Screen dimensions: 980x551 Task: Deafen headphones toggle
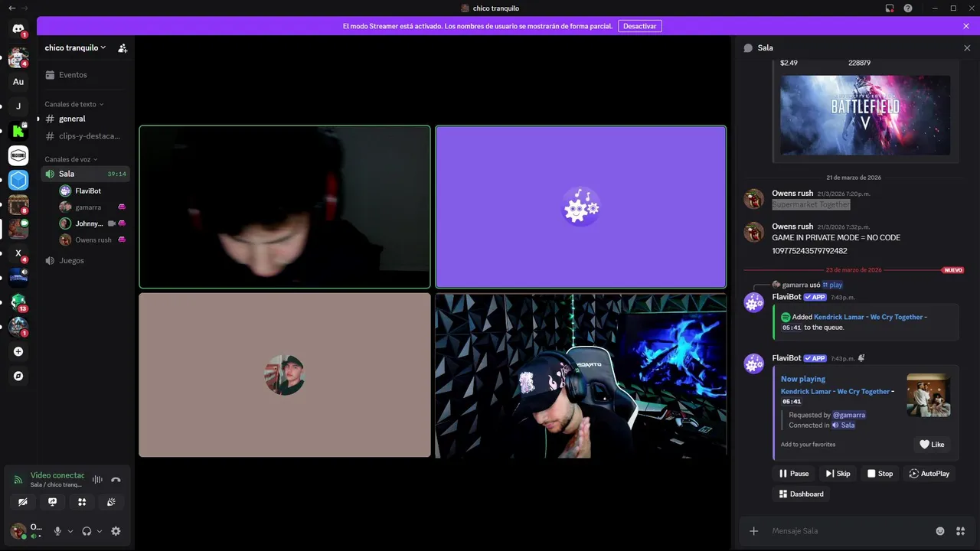point(87,531)
